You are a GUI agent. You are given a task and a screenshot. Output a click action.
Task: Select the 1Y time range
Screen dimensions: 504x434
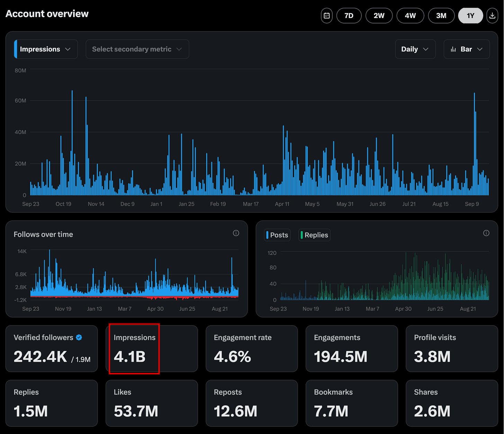470,16
